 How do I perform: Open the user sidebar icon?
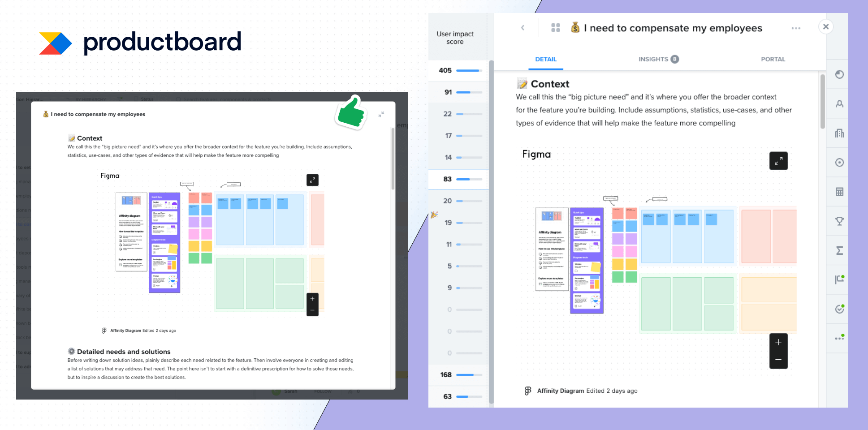[839, 104]
